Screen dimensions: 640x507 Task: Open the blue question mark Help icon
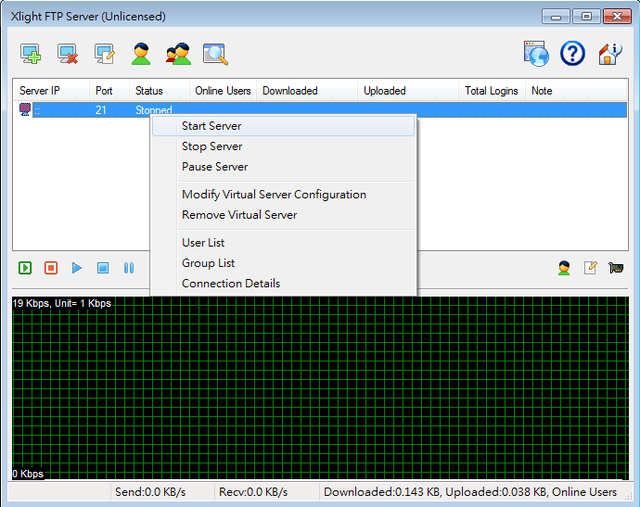click(x=572, y=53)
